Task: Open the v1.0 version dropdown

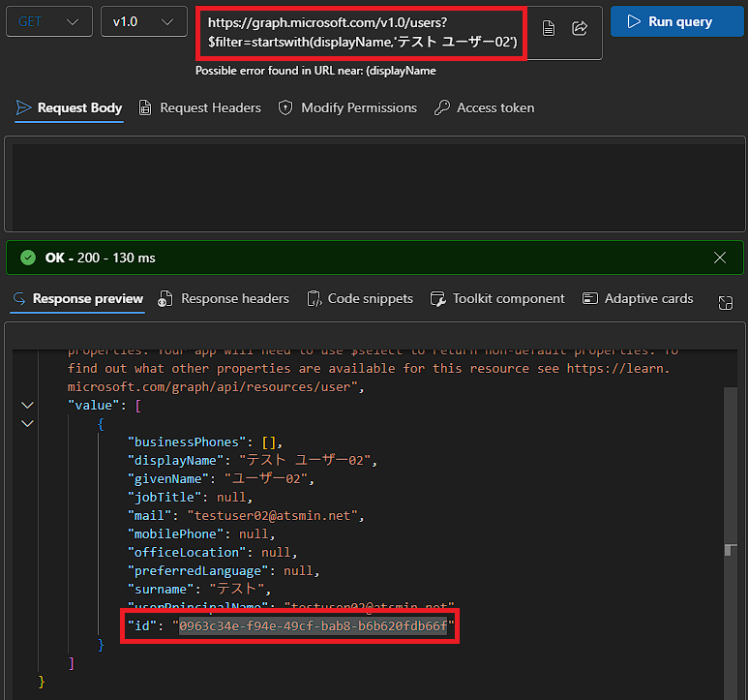Action: (144, 22)
